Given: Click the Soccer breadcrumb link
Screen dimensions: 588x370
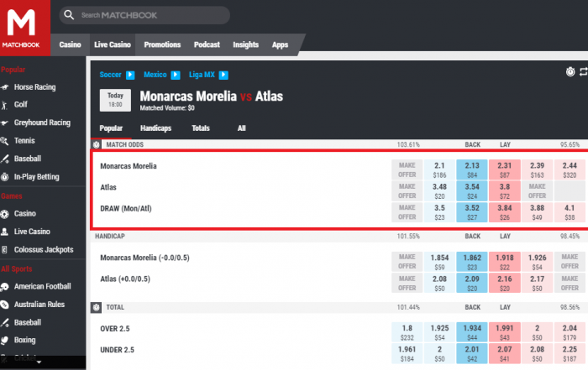Looking at the screenshot, I should (x=110, y=75).
